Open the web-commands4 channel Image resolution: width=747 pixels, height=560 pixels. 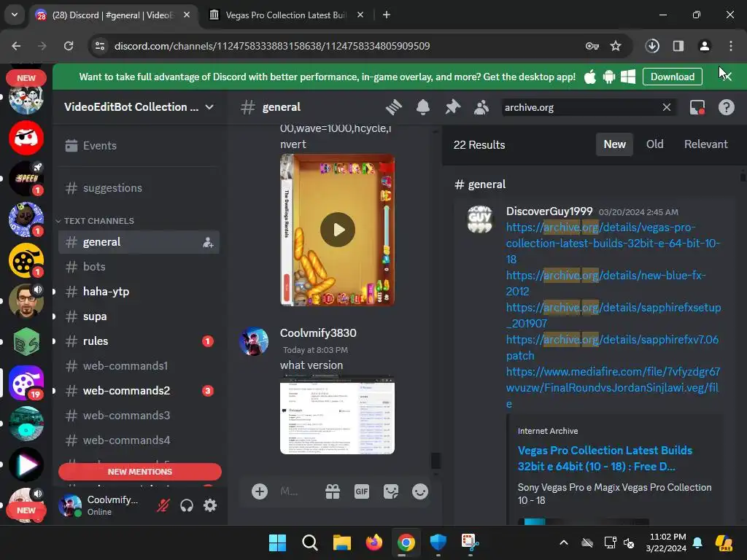pos(139,440)
